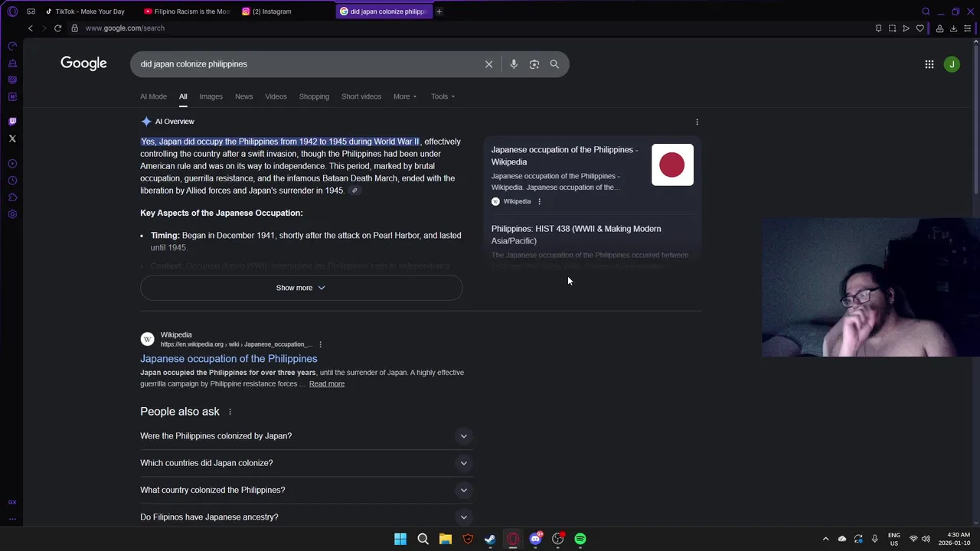Reload the current page
The height and width of the screenshot is (551, 980).
pyautogui.click(x=57, y=28)
